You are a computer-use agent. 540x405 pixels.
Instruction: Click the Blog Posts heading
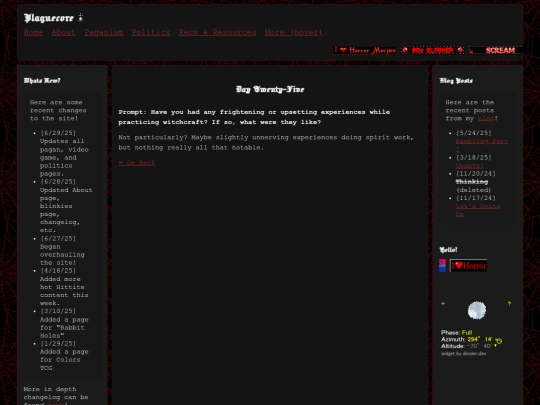456,81
